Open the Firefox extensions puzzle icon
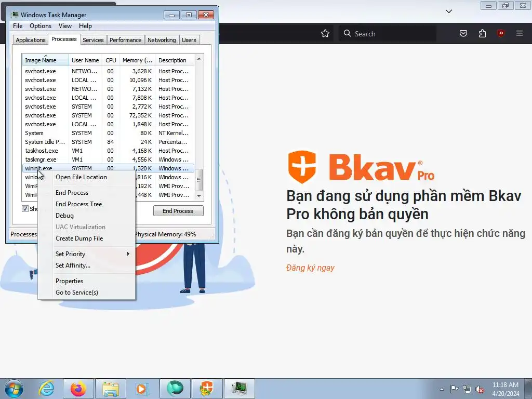Viewport: 532px width, 399px height. click(x=482, y=33)
